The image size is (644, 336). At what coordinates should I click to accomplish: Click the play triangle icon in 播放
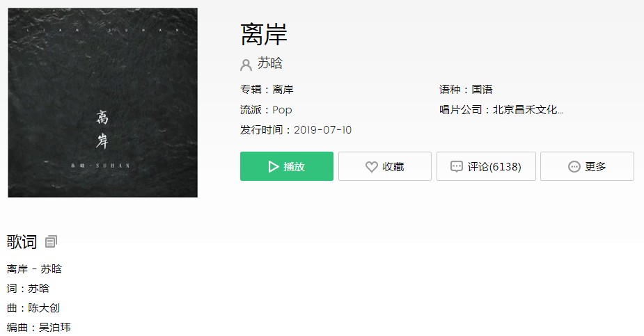[x=273, y=166]
